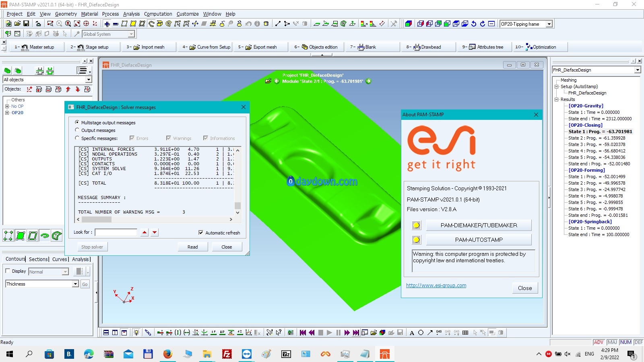Go to previous state with green arrow
This screenshot has width=644, height=362.
(x=277, y=81)
